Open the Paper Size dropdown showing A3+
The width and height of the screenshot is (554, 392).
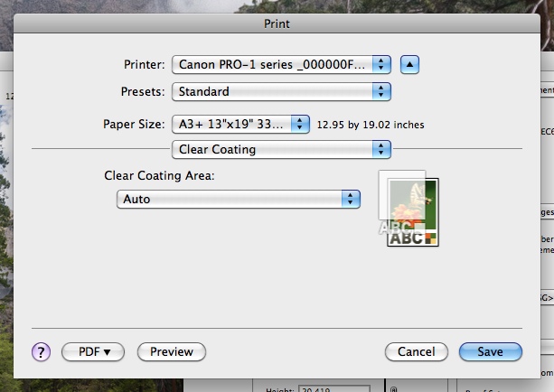[x=241, y=124]
